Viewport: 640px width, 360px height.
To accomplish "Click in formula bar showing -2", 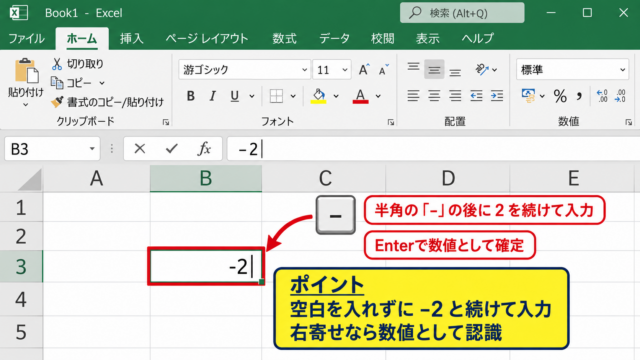I will 433,149.
